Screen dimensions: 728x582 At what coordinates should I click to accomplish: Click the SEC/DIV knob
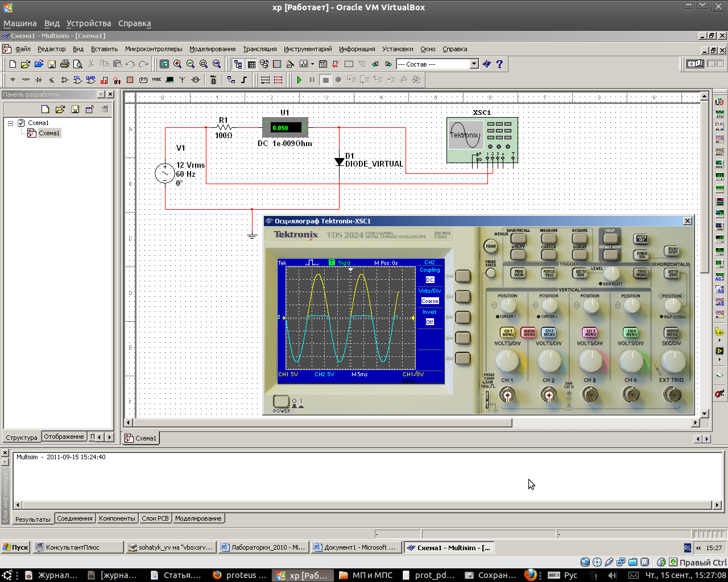[x=673, y=360]
